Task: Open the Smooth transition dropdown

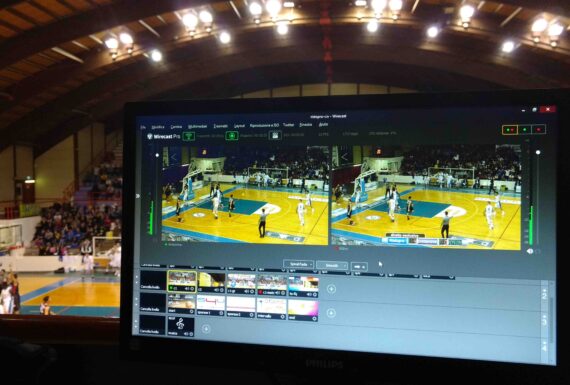Action: [x=332, y=266]
